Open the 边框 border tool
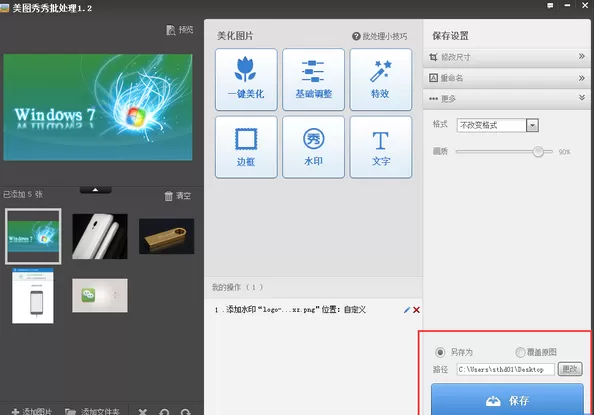The width and height of the screenshot is (595, 415). pyautogui.click(x=246, y=147)
